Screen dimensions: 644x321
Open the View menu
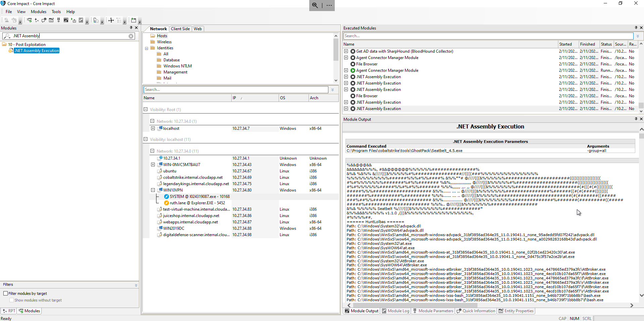pyautogui.click(x=21, y=11)
